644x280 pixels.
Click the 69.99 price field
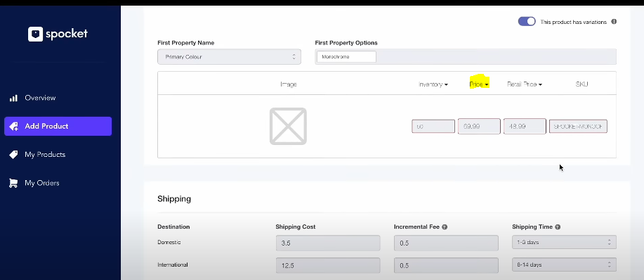click(479, 126)
